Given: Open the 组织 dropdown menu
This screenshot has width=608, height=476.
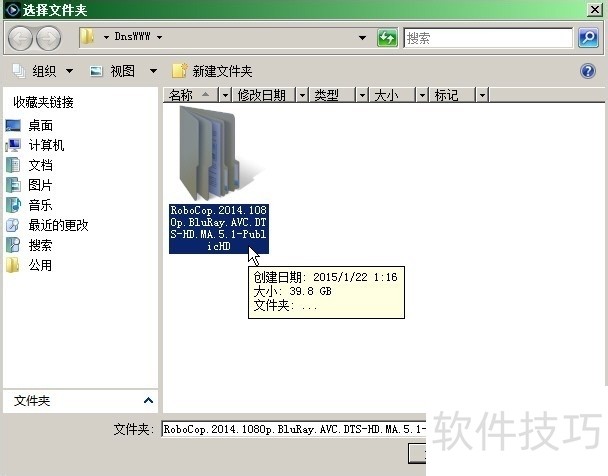Looking at the screenshot, I should (69, 71).
